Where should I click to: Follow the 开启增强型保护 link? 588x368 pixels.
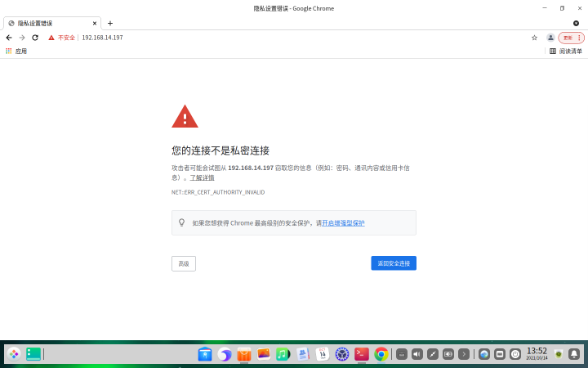pyautogui.click(x=343, y=222)
